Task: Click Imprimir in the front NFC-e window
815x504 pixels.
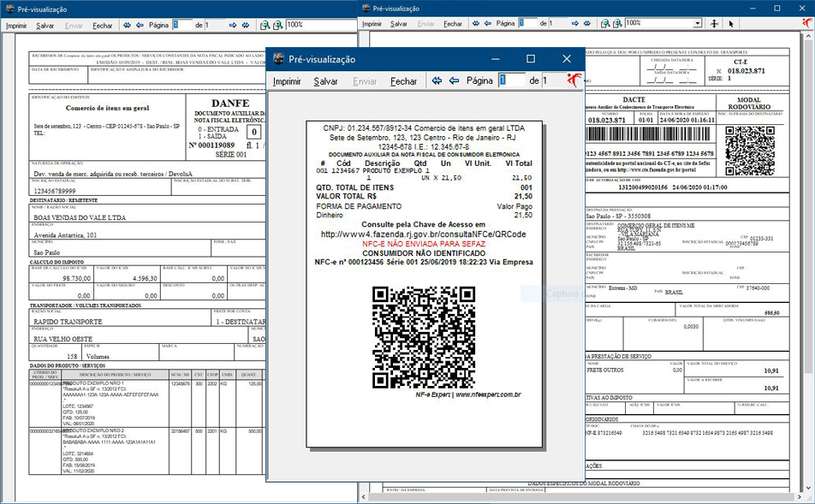Action: coord(287,81)
